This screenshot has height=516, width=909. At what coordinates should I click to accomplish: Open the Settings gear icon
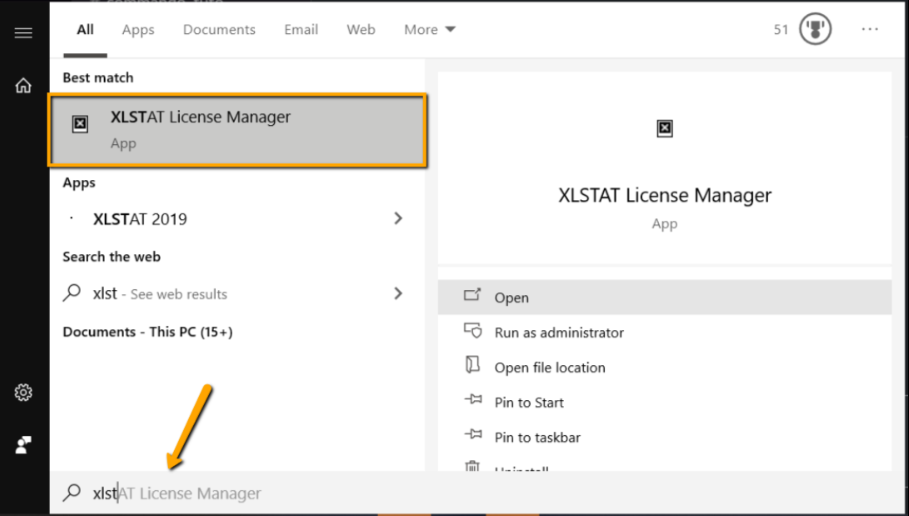[23, 393]
